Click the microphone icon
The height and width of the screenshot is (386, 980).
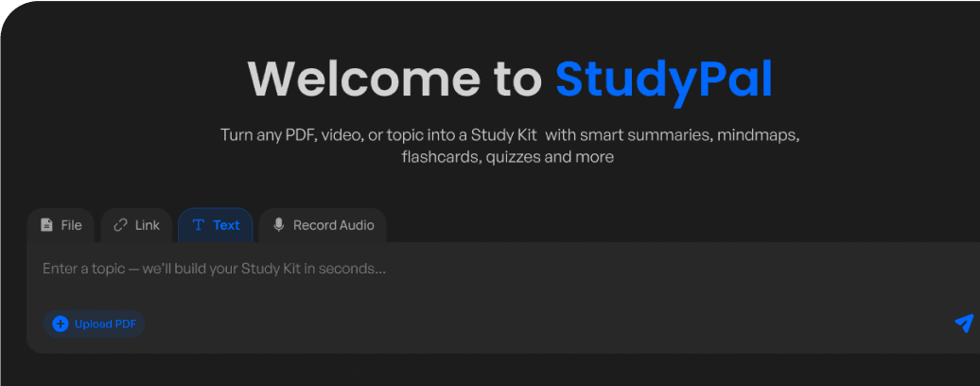[278, 225]
